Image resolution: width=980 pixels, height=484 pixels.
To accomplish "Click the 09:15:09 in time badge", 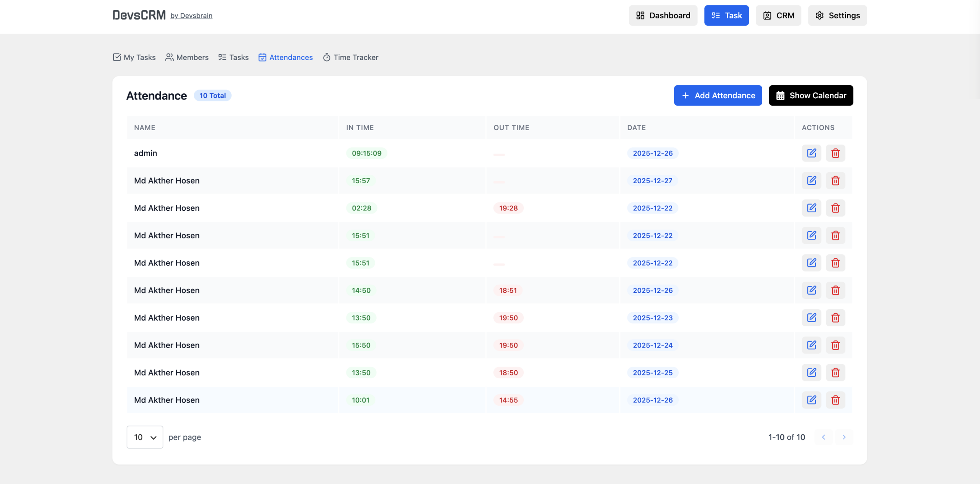I will 367,153.
